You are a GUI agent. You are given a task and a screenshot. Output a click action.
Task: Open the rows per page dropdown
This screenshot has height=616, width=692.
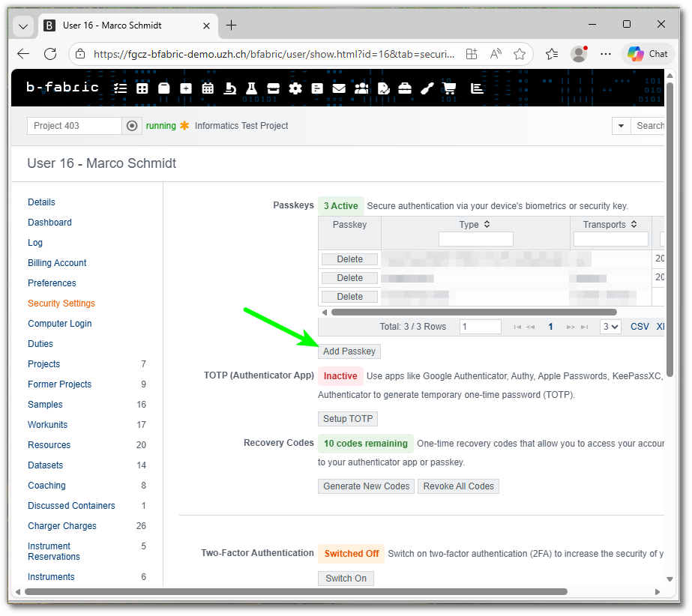611,327
